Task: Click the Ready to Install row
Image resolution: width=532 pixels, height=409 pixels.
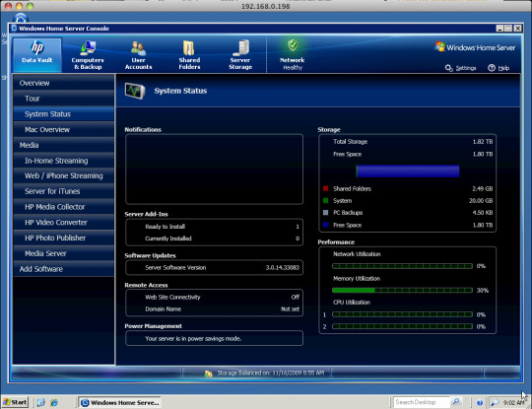Action: click(222, 227)
